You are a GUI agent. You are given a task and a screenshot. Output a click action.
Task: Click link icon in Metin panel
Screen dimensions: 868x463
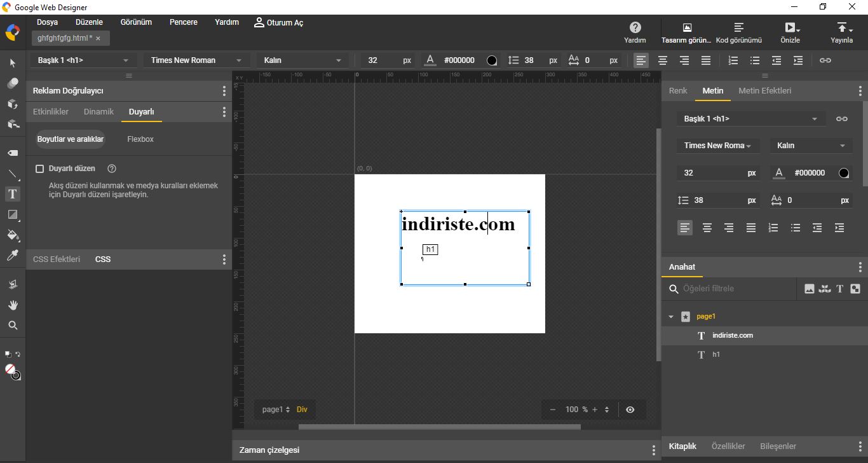[841, 119]
